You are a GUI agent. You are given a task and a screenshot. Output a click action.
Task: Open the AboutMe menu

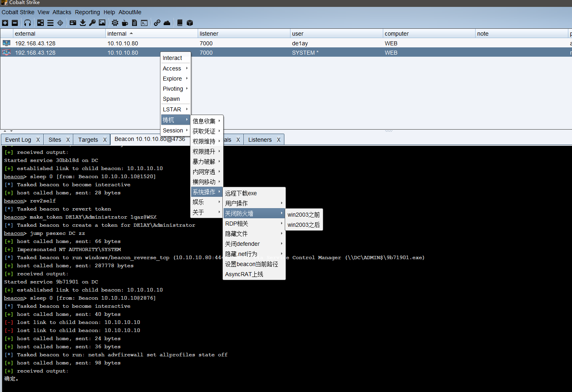(x=130, y=12)
